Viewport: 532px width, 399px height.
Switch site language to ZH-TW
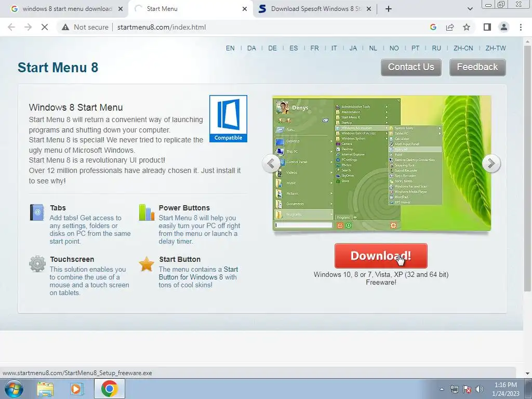pyautogui.click(x=495, y=48)
